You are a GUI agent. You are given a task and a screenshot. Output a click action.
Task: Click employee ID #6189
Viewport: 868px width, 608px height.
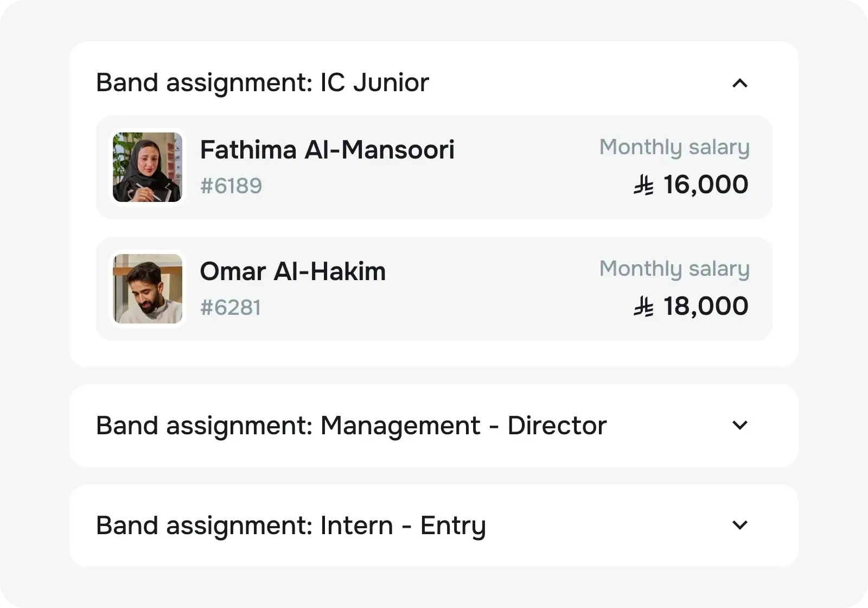pos(231,186)
